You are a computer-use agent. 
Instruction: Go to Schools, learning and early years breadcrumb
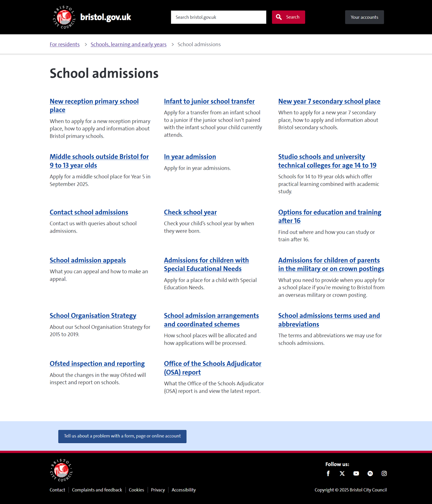click(128, 44)
